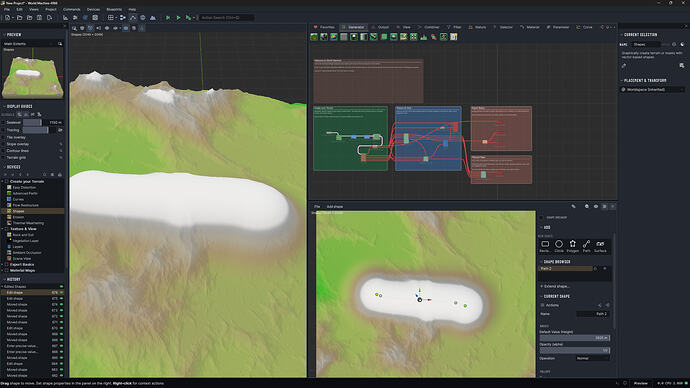This screenshot has width=690, height=388.
Task: Switch to the Natural device tab
Action: coord(478,27)
